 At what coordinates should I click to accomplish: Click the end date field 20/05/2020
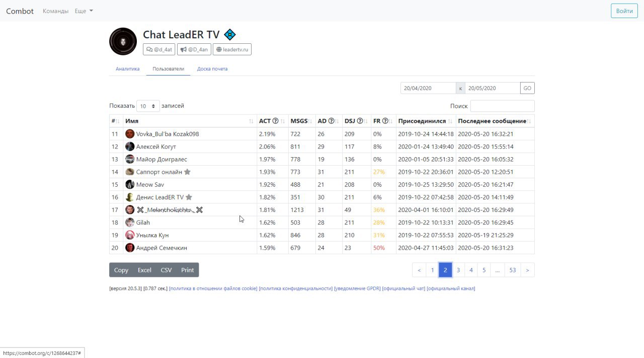pyautogui.click(x=493, y=88)
